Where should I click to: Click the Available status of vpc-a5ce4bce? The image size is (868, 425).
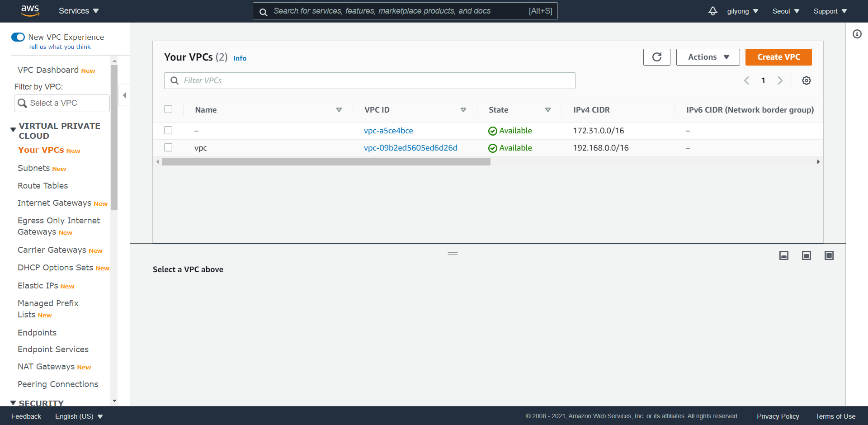(x=510, y=131)
